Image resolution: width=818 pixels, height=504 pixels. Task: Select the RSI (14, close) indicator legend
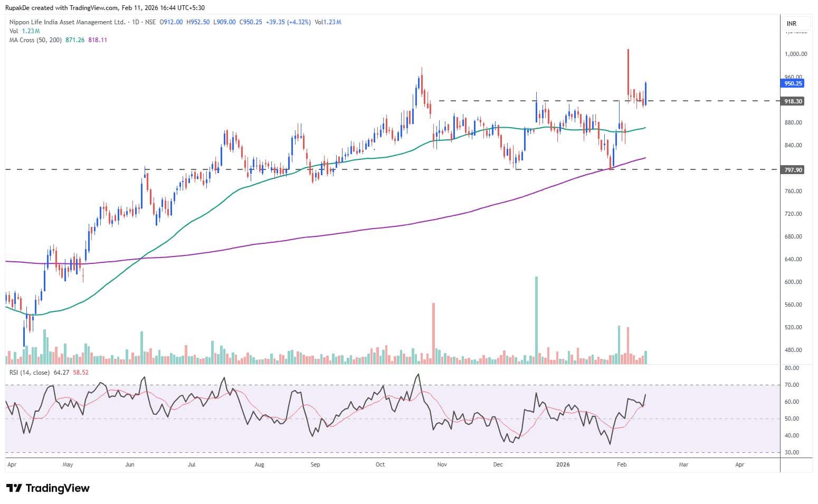[x=30, y=373]
